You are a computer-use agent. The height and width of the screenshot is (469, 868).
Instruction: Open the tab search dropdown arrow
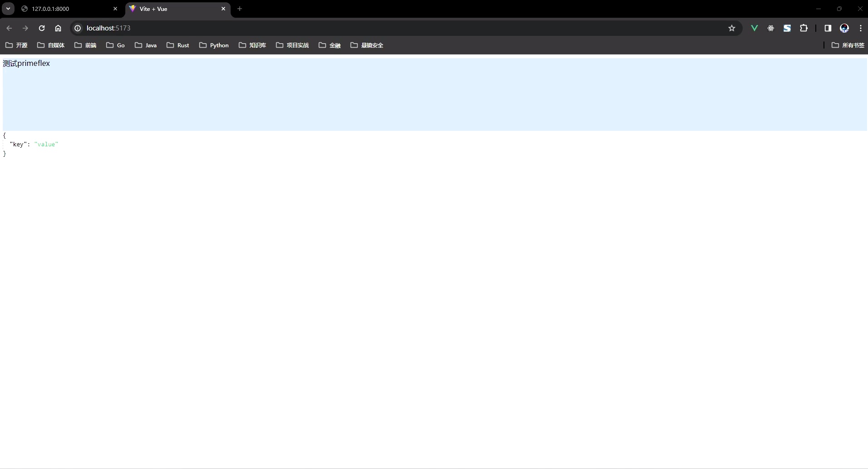pos(8,9)
